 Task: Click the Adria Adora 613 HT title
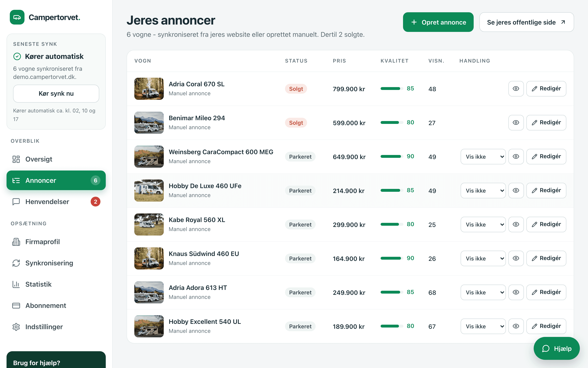click(x=198, y=288)
